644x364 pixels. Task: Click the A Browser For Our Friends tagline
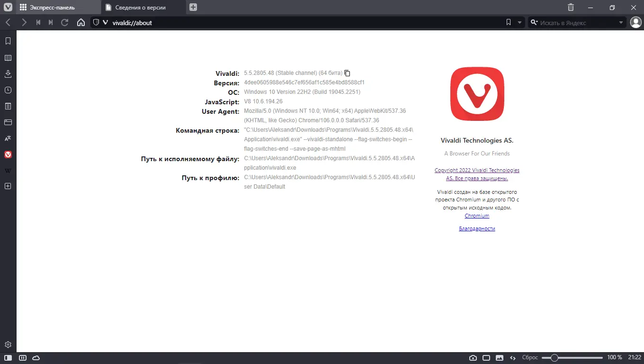pyautogui.click(x=477, y=154)
